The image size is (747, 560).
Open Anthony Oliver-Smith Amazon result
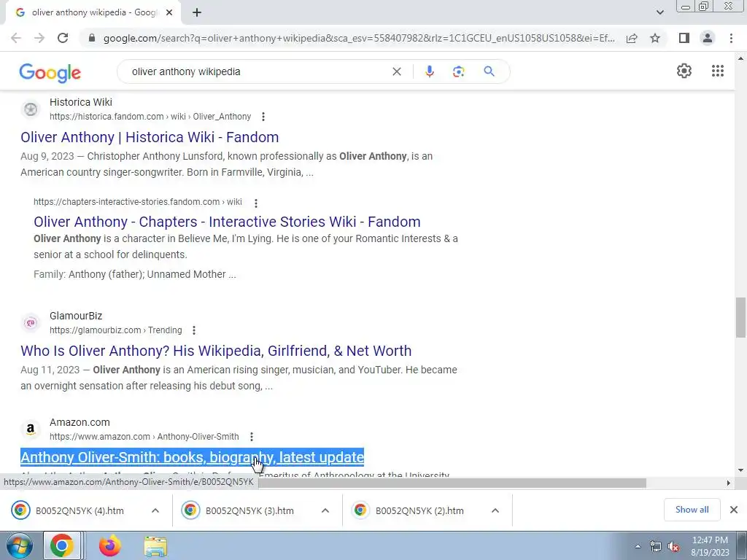192,457
